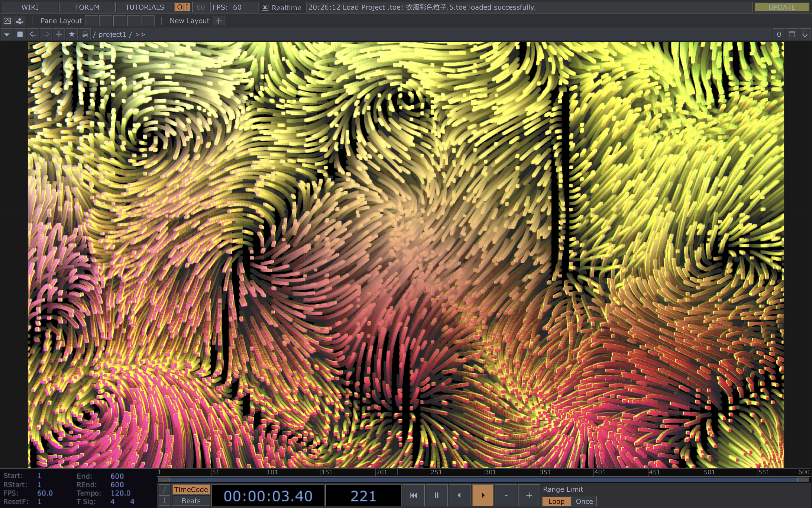Viewport: 812px width, 508px height.
Task: Select four-pane grid layout
Action: point(148,21)
